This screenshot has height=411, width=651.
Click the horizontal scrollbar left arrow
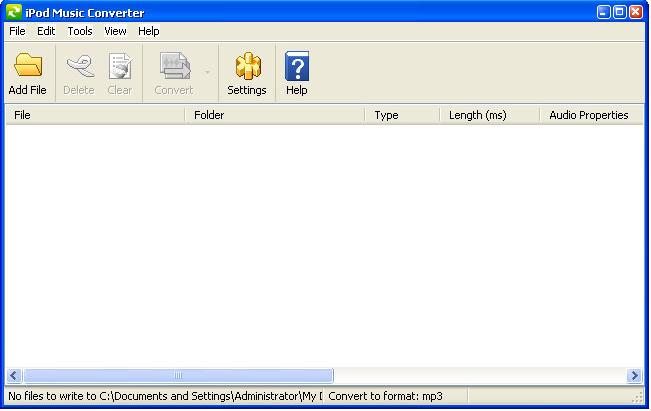[14, 376]
